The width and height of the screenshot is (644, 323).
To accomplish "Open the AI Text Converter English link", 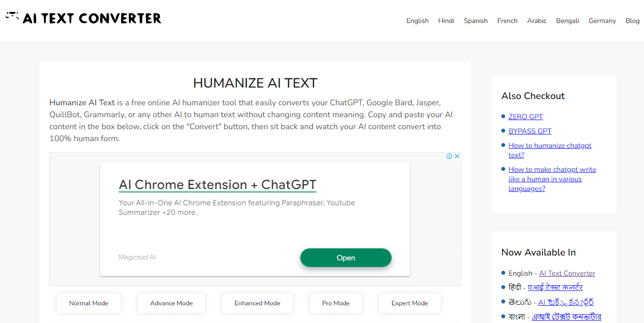I will pos(567,273).
